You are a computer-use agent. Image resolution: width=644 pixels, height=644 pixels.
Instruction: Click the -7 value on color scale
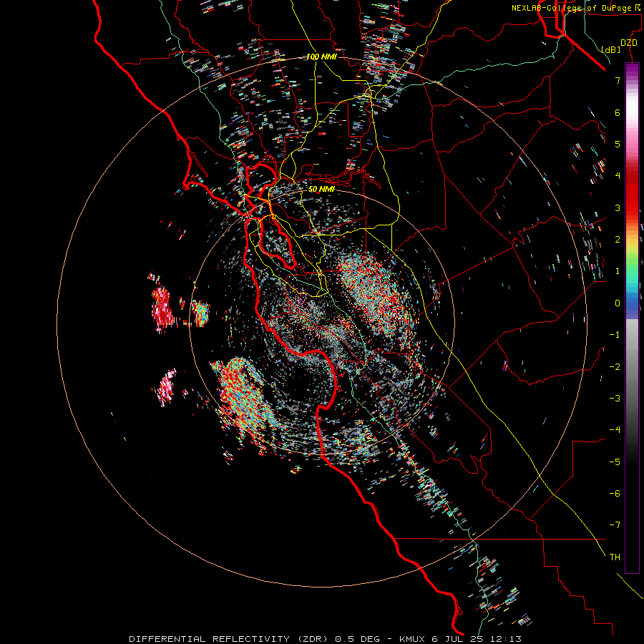pos(615,525)
